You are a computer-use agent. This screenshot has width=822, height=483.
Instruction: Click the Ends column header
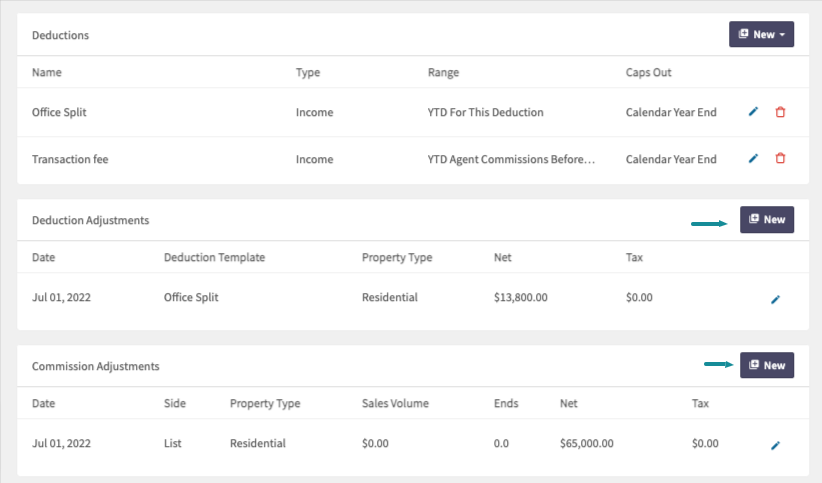coord(506,403)
